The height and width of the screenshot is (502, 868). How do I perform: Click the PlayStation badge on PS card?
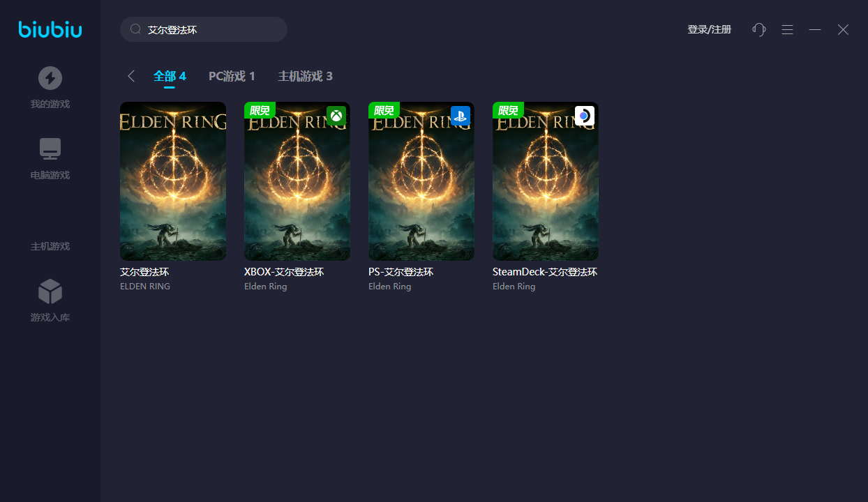tap(461, 116)
